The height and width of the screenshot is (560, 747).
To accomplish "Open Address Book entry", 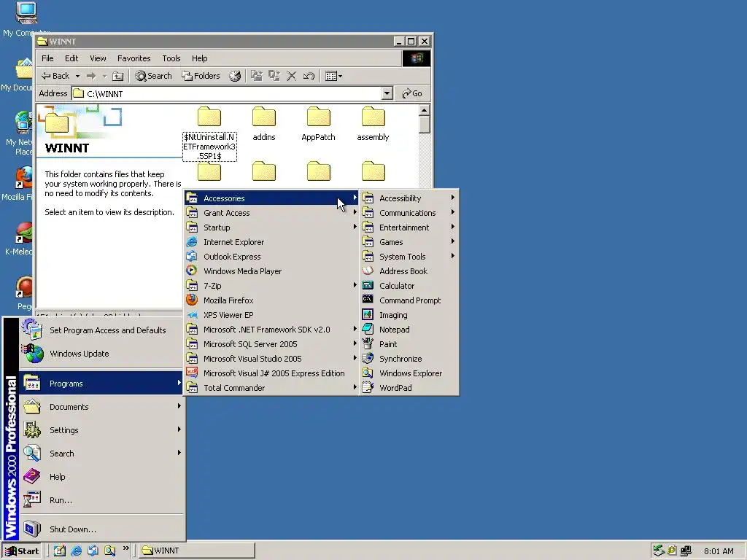I will point(409,271).
